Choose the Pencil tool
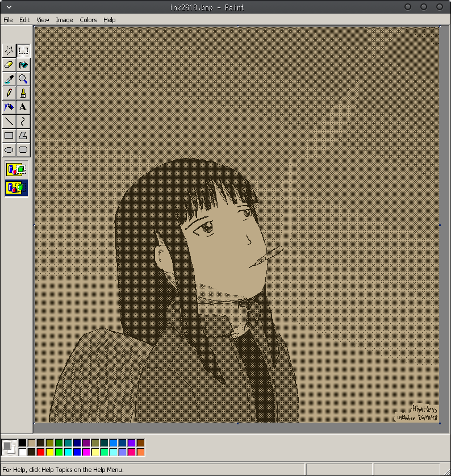The height and width of the screenshot is (476, 451). click(9, 93)
